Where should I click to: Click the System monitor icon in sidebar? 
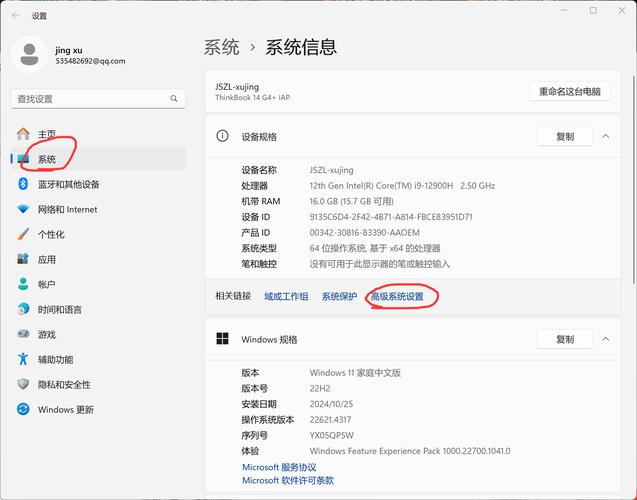23,159
